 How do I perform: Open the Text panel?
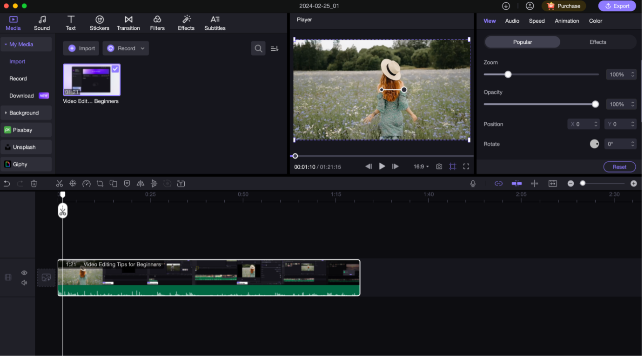71,23
